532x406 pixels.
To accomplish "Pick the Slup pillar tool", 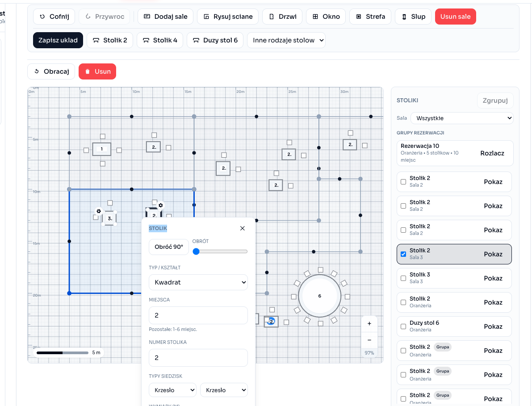I will (x=413, y=17).
